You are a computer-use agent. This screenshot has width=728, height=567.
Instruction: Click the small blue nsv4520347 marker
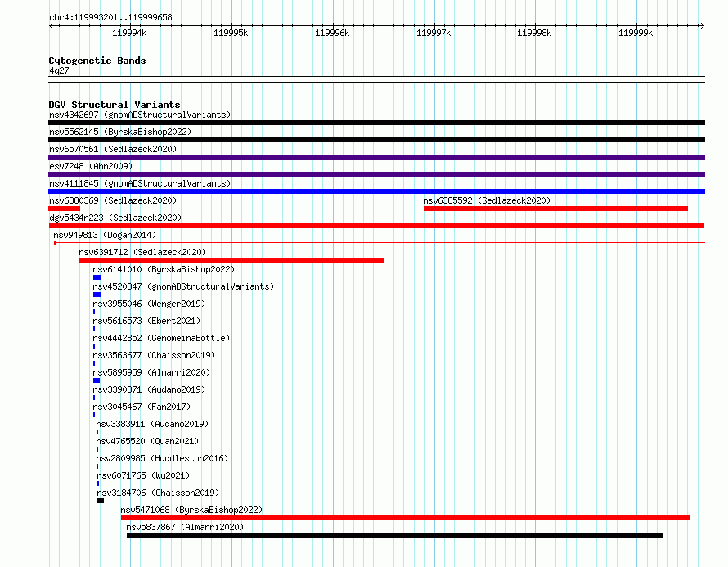97,295
